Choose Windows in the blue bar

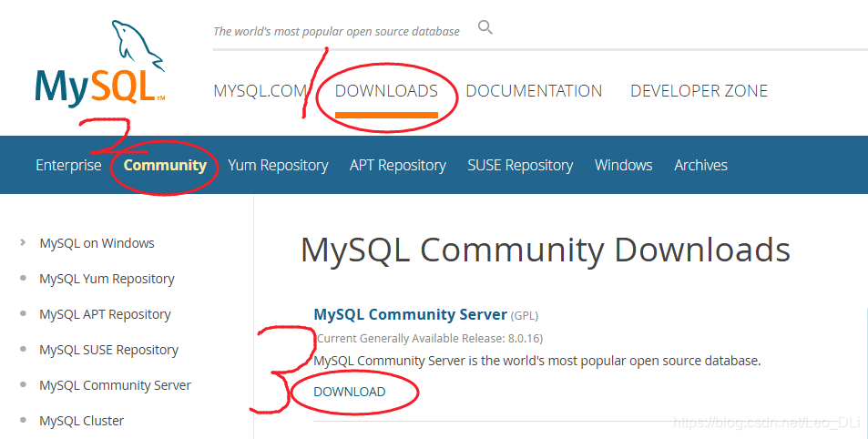623,165
